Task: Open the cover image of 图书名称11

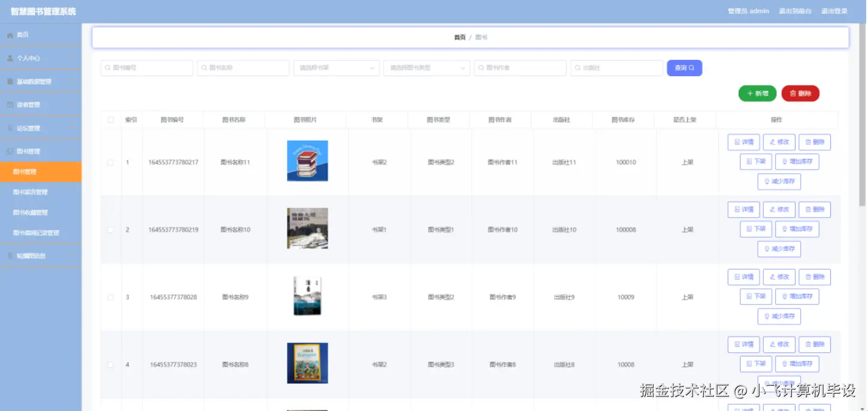Action: pos(307,161)
